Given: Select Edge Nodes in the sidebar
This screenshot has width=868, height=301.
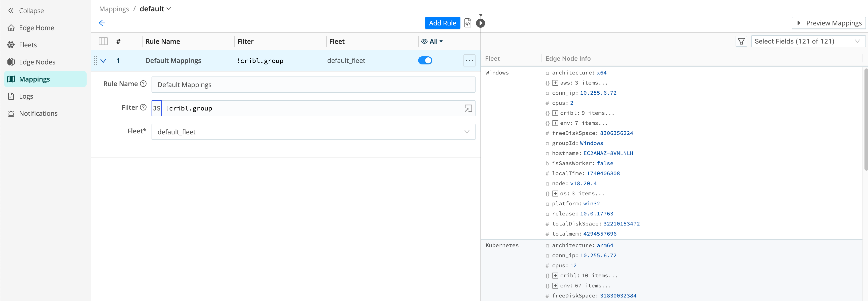Looking at the screenshot, I should [37, 62].
